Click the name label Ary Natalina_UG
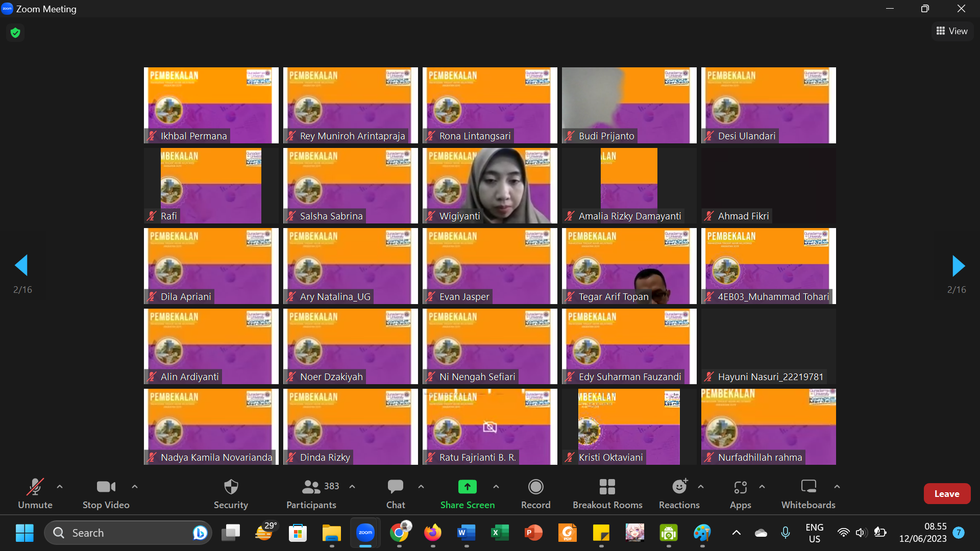Viewport: 980px width, 551px height. (335, 297)
